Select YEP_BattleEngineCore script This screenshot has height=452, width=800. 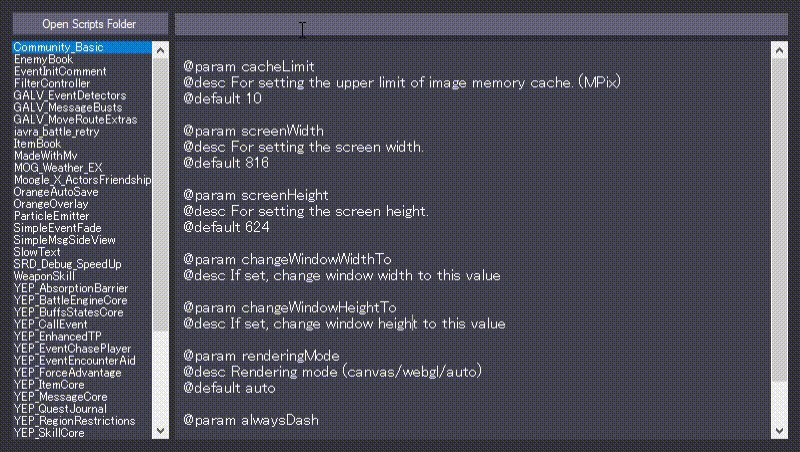pyautogui.click(x=70, y=300)
